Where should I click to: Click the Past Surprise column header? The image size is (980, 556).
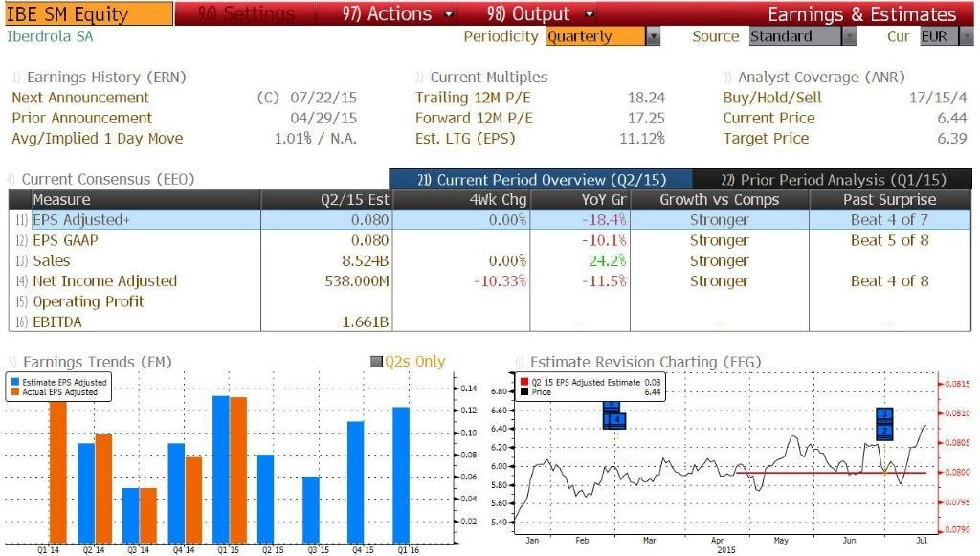(889, 200)
